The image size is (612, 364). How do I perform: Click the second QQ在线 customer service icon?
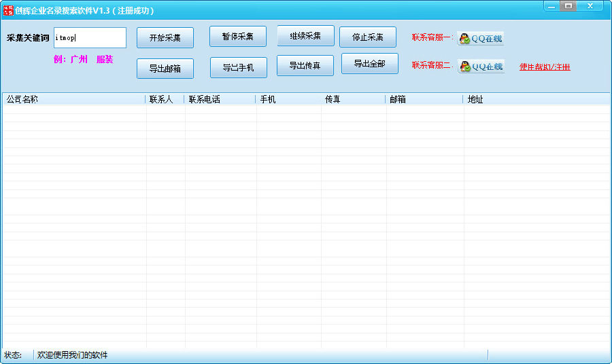(x=481, y=67)
